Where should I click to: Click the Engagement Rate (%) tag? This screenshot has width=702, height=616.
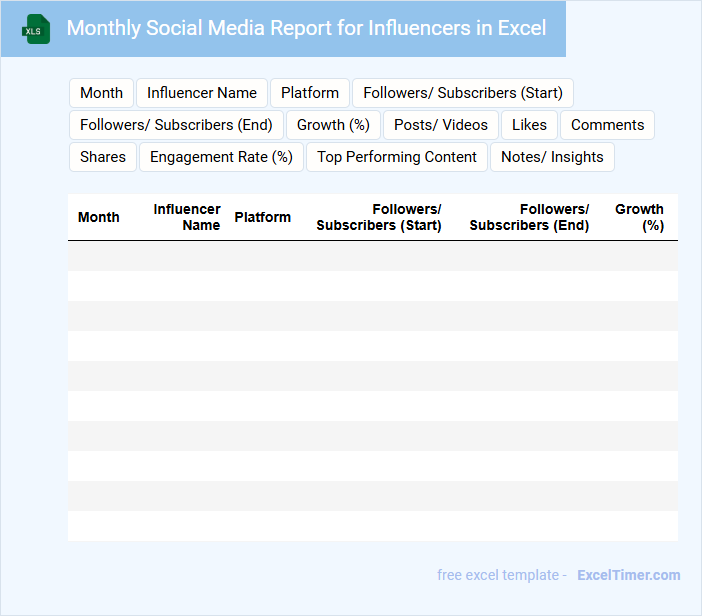tap(221, 157)
